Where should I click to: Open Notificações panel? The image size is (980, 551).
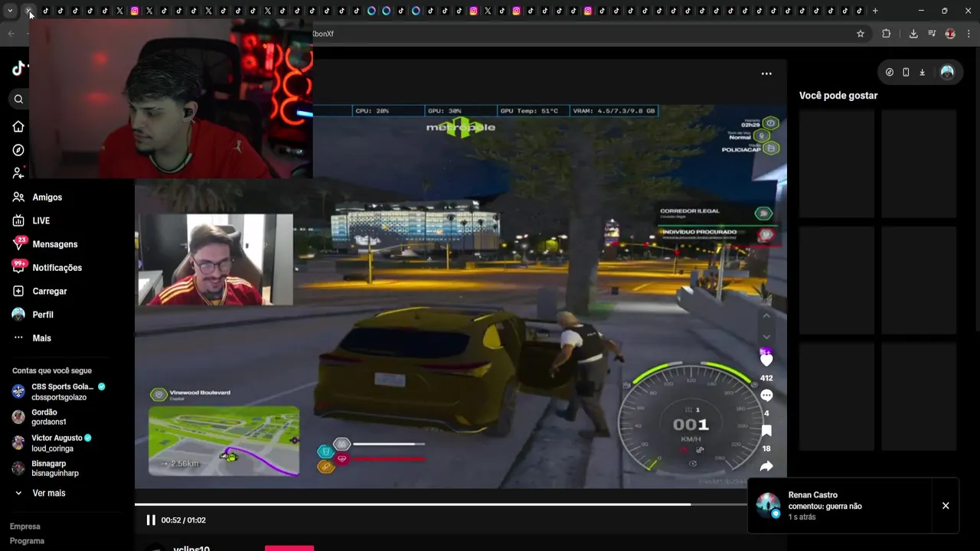click(x=47, y=268)
